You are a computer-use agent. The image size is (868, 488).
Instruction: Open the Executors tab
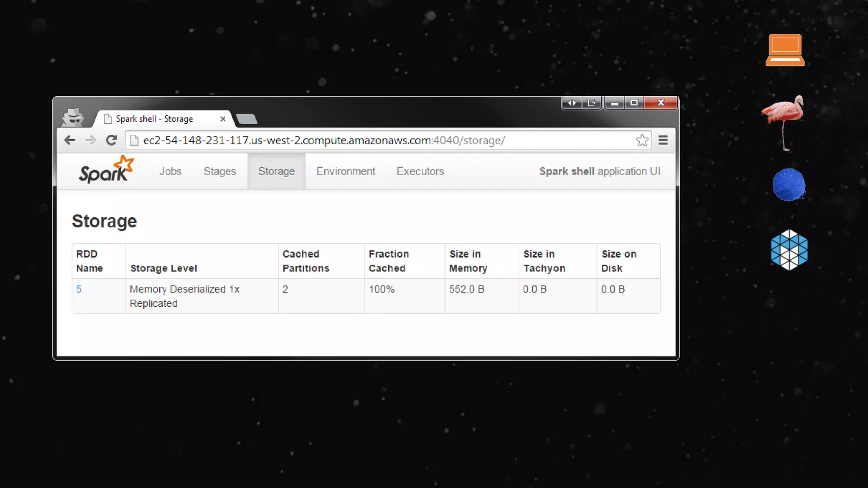click(x=420, y=171)
